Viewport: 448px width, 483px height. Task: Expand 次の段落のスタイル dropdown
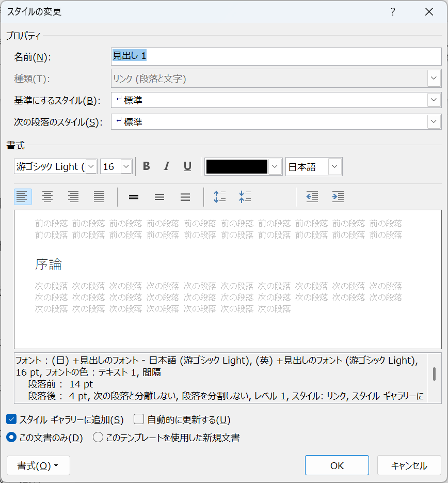pos(434,122)
